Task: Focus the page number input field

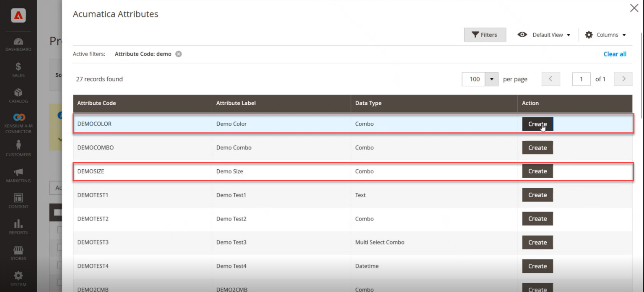Action: pyautogui.click(x=581, y=79)
